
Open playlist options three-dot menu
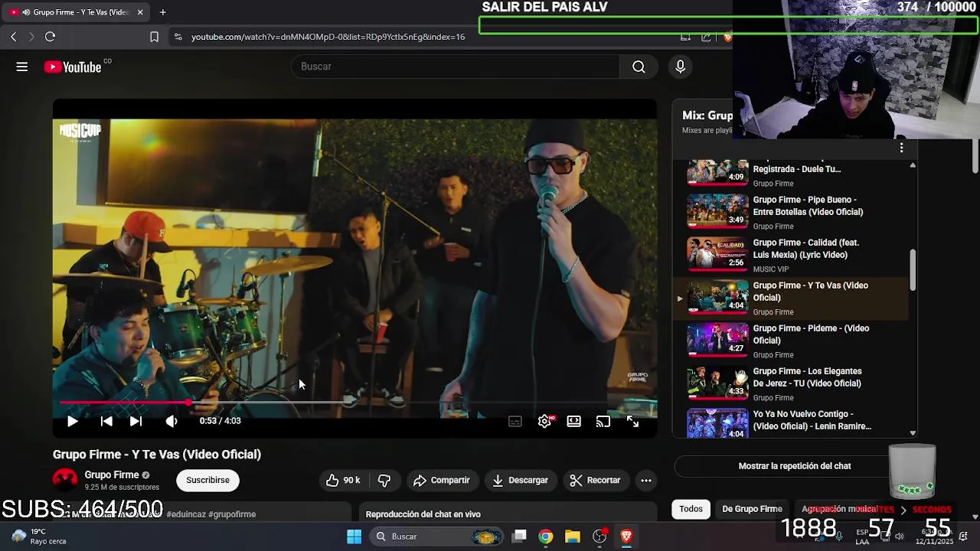[901, 148]
